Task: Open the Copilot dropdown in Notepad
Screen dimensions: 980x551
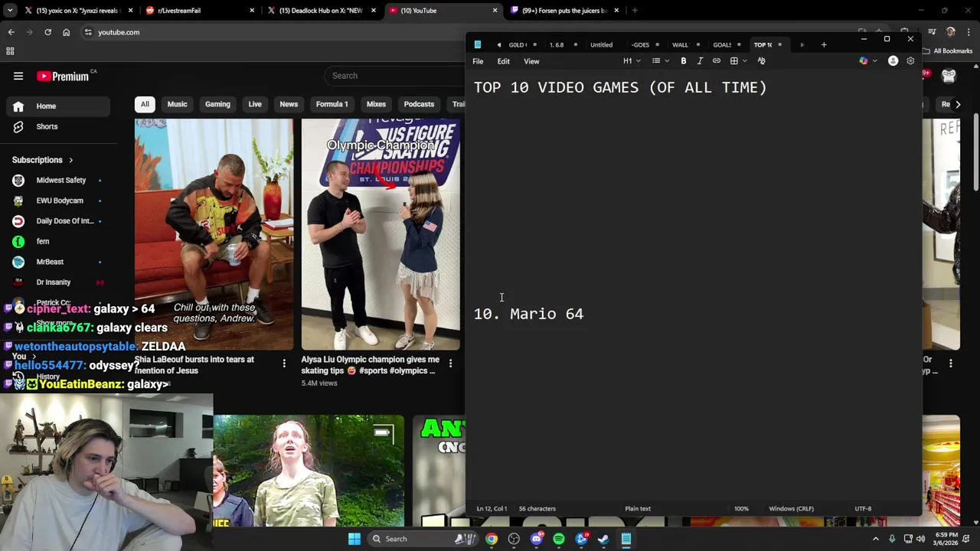Action: click(868, 61)
